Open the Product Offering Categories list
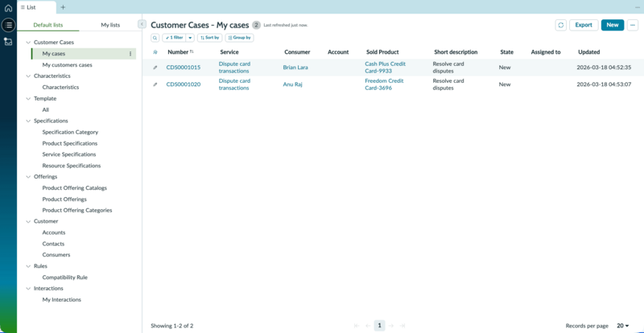644x333 pixels. (77, 210)
